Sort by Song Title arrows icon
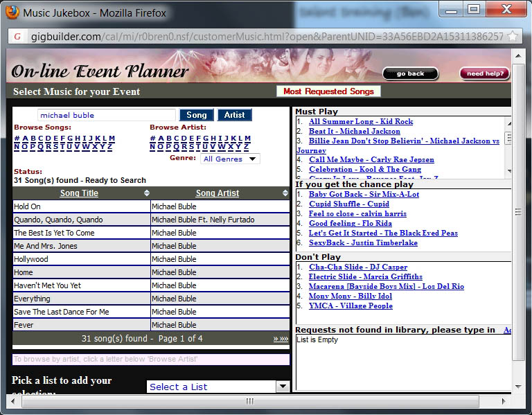This screenshot has width=532, height=415. (x=147, y=193)
